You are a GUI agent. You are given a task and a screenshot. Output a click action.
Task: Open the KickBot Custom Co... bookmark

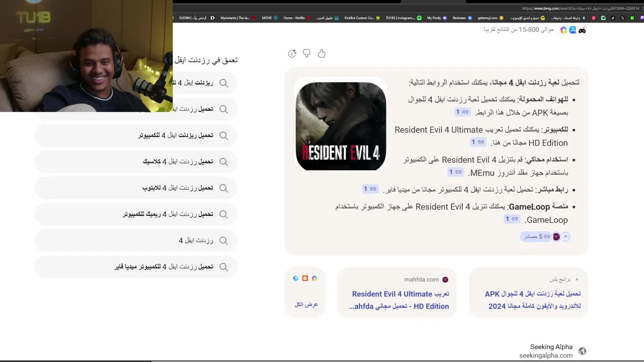362,18
